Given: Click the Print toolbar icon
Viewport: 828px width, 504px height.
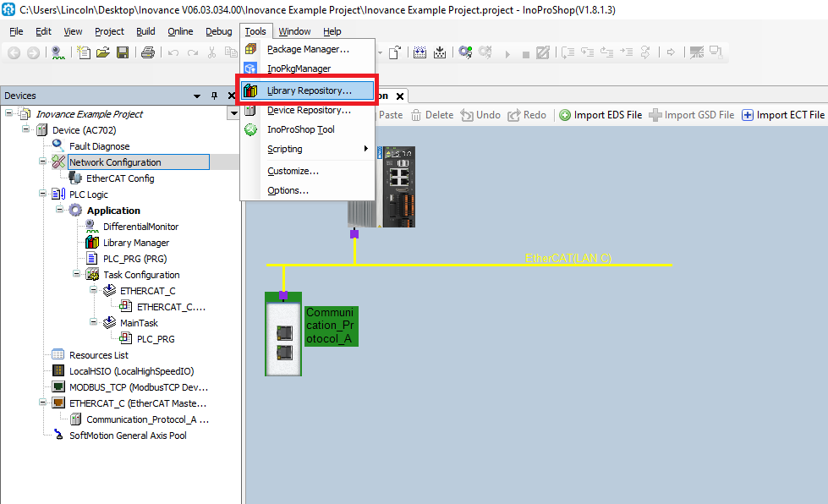Looking at the screenshot, I should click(147, 52).
